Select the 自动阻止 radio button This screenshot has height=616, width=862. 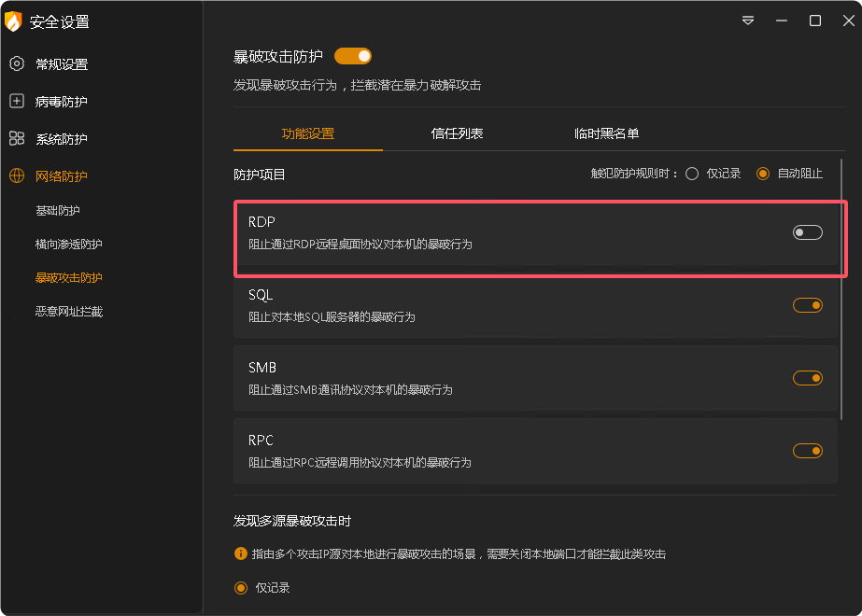pos(762,174)
